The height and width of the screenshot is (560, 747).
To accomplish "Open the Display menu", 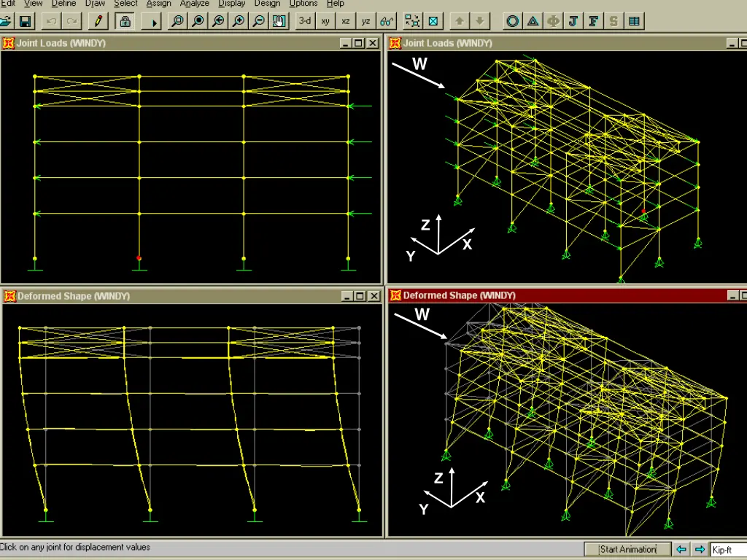I will [232, 4].
